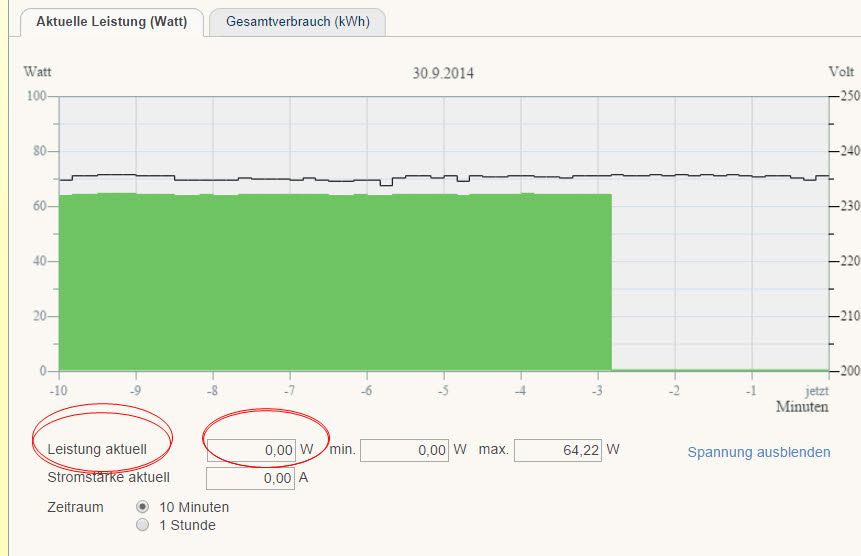Image resolution: width=861 pixels, height=556 pixels.
Task: Click the Zeitraum label
Action: (75, 507)
